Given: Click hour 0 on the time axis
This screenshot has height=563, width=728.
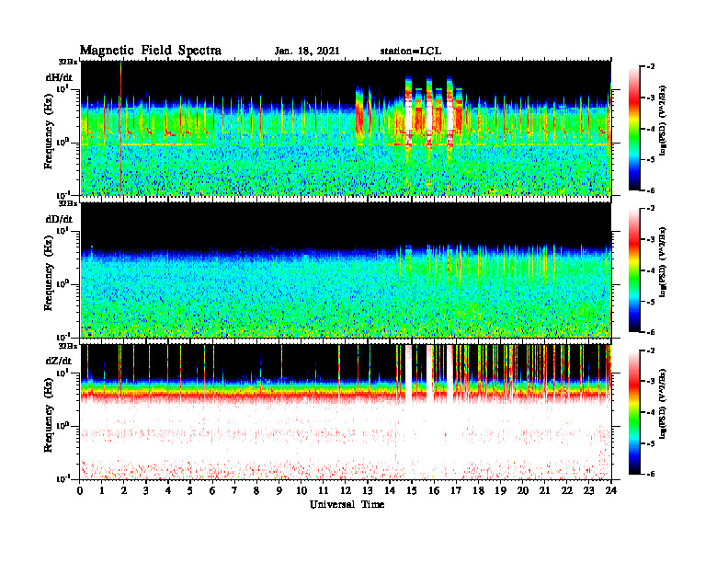Looking at the screenshot, I should tap(80, 490).
